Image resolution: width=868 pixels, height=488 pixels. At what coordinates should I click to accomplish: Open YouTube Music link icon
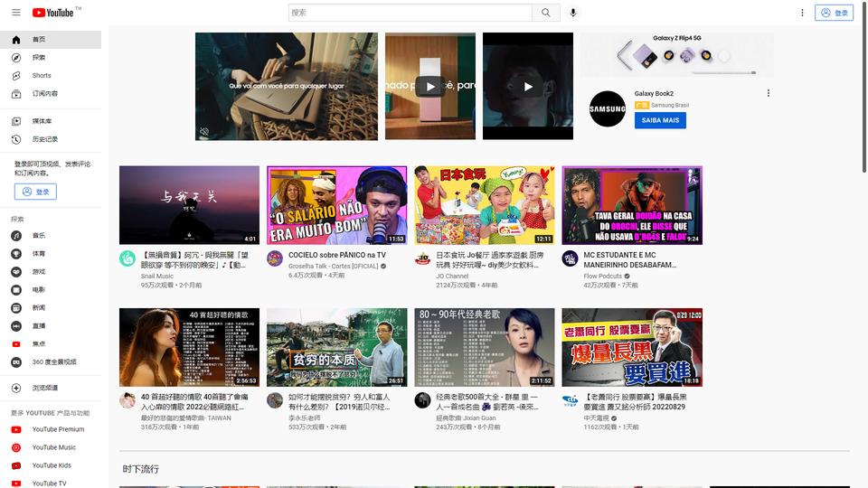tap(16, 447)
